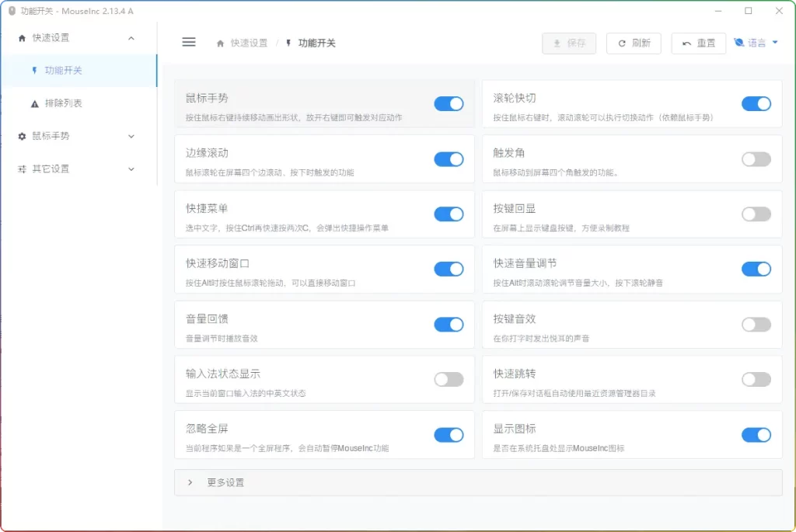This screenshot has width=796, height=532.
Task: Disable 忽略全屏 switch
Action: [449, 435]
